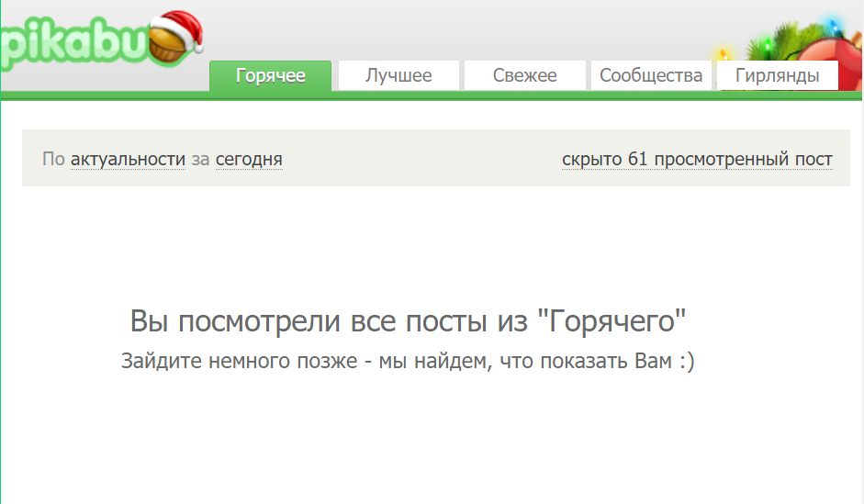
Task: Switch to the Лучшее tab
Action: point(398,75)
